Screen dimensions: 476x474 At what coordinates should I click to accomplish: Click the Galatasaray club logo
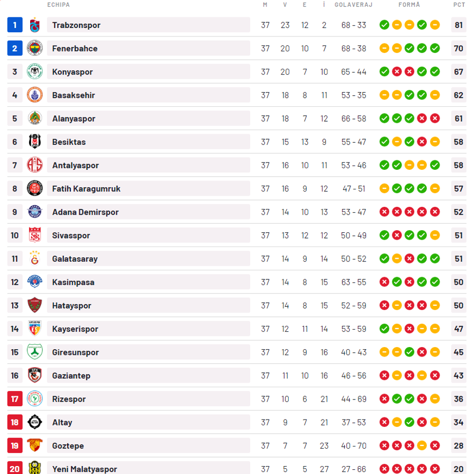coord(34,258)
